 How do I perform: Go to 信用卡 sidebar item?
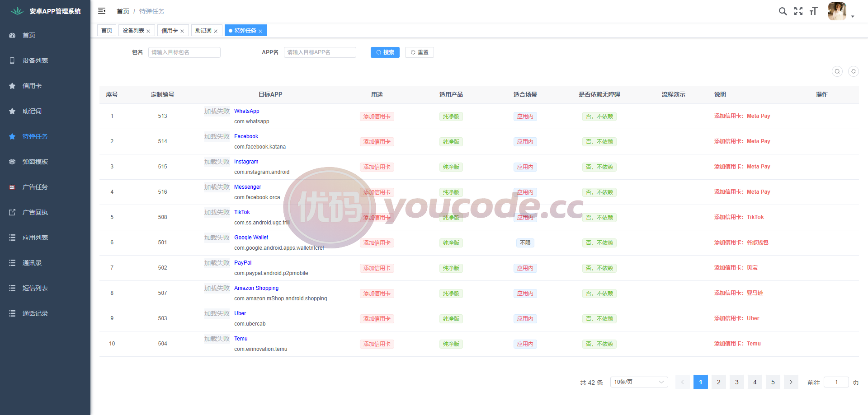point(45,86)
